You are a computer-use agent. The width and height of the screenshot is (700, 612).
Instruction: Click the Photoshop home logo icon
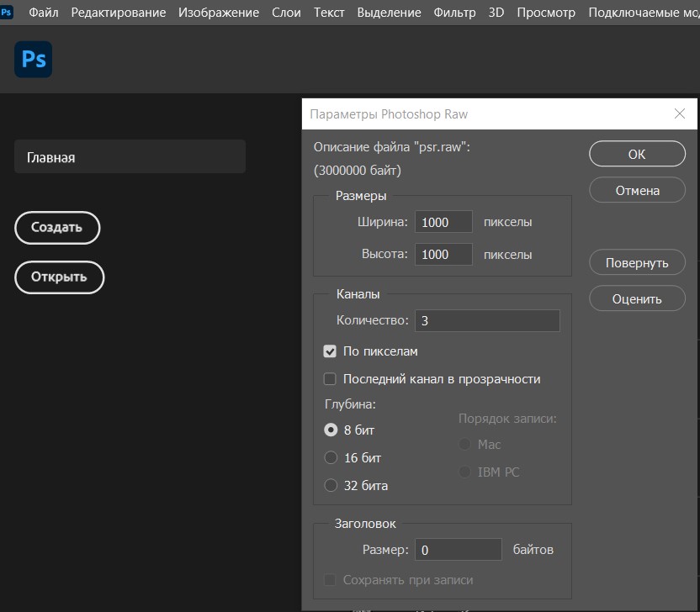33,60
